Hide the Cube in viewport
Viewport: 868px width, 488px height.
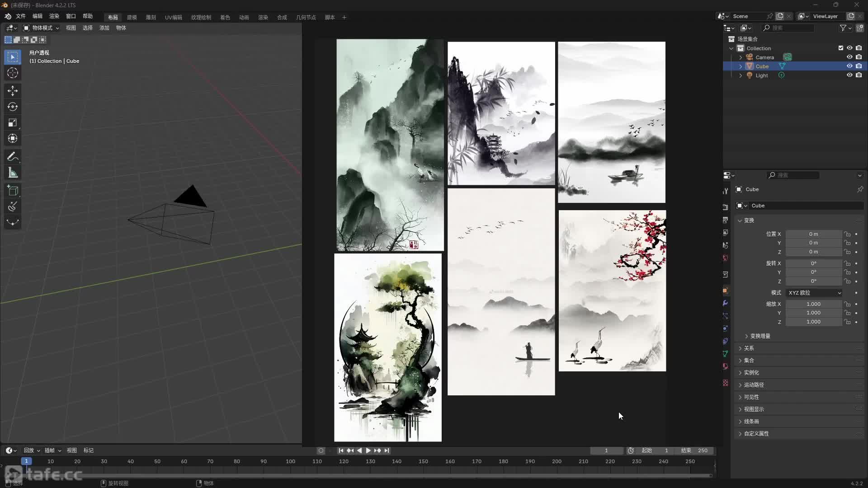point(849,66)
